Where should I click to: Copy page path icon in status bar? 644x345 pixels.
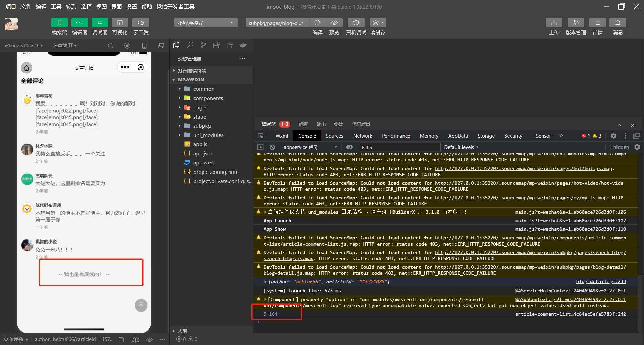click(121, 339)
